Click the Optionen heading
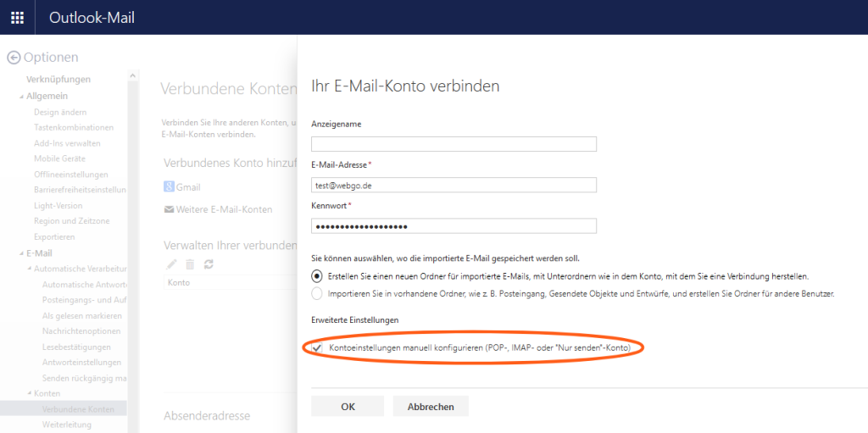This screenshot has width=868, height=433. pos(51,57)
